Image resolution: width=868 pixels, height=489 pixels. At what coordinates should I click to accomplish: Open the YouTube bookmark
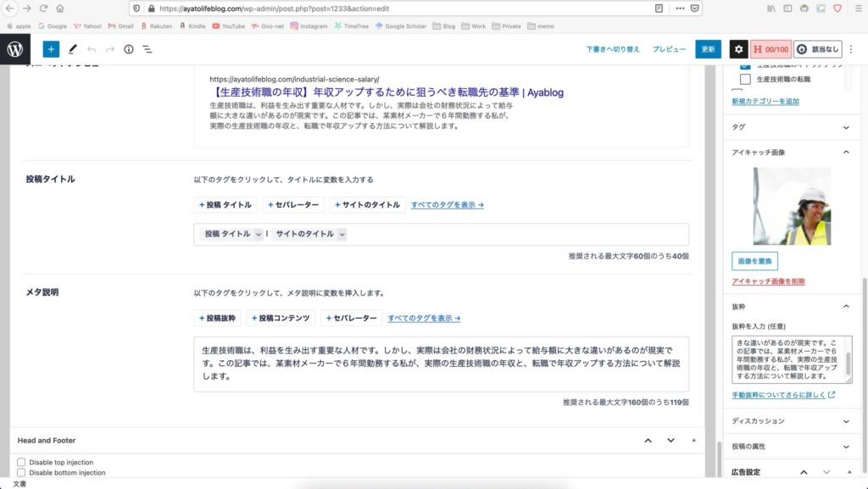pyautogui.click(x=229, y=26)
